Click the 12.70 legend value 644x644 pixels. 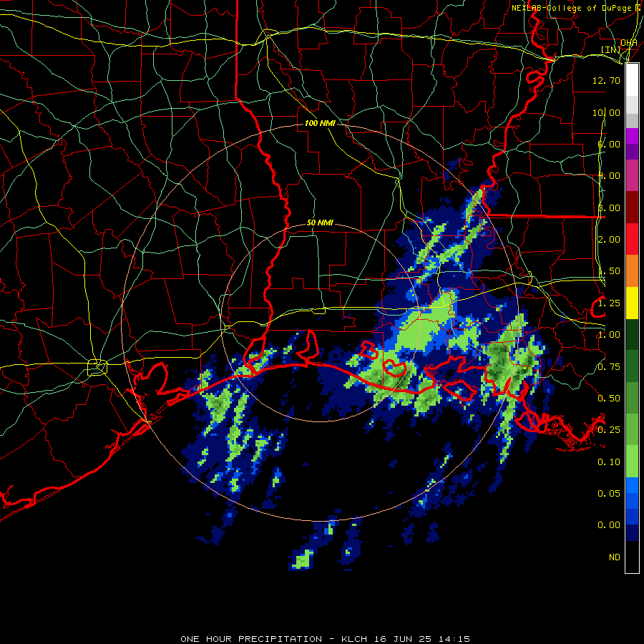(x=606, y=80)
